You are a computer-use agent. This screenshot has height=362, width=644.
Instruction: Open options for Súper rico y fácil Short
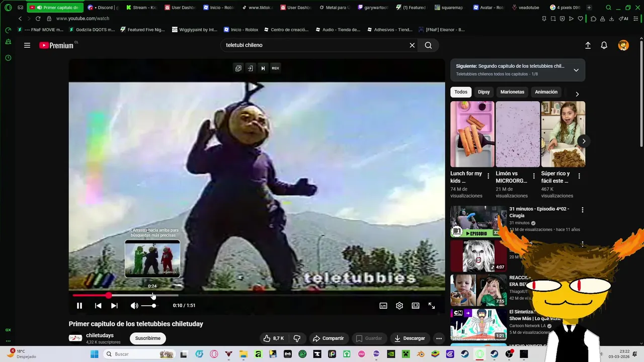click(x=579, y=176)
